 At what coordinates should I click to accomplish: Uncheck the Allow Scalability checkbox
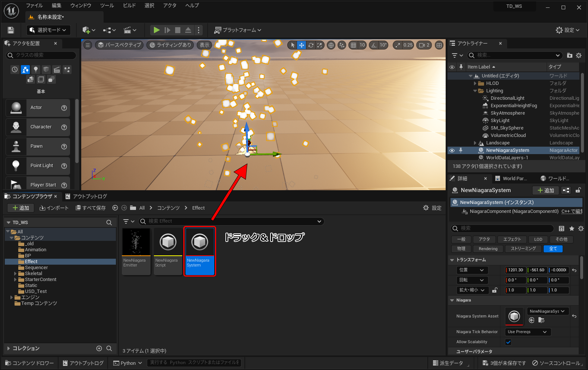pos(508,342)
